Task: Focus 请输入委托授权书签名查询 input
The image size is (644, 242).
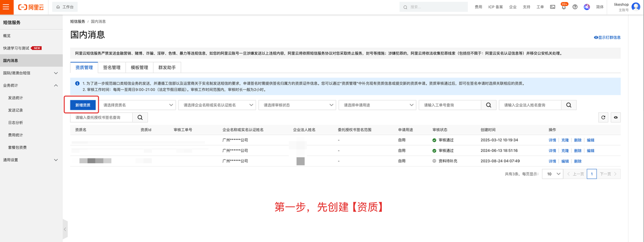Action: (101, 117)
